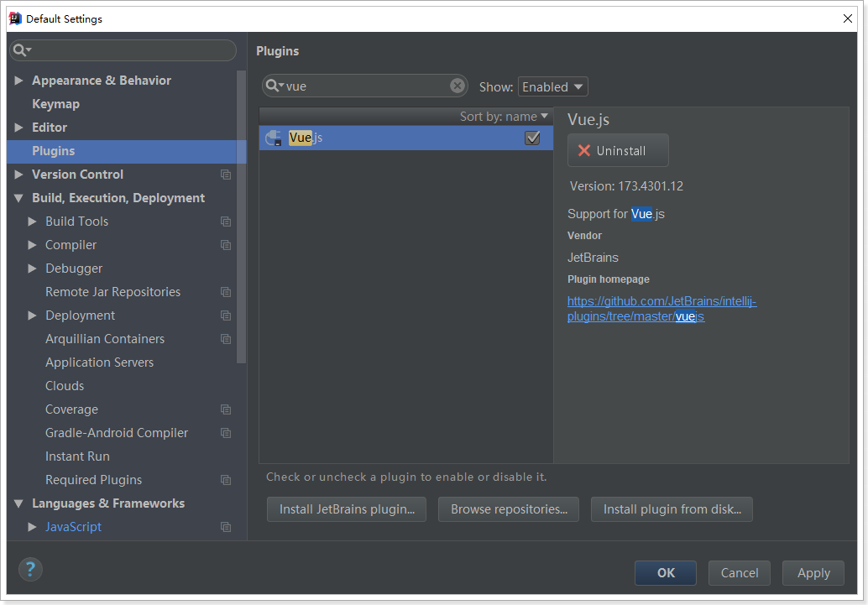Click project-level icon beside Version Control

pyautogui.click(x=226, y=175)
